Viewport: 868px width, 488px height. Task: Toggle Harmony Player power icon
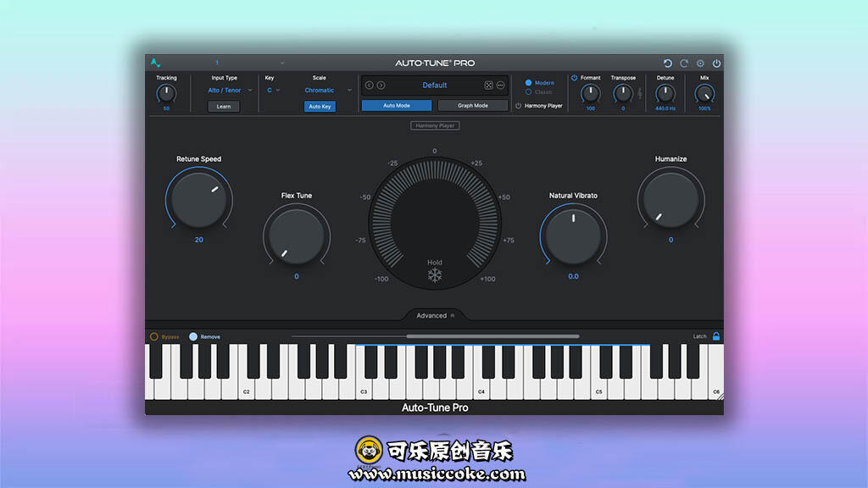coord(518,106)
